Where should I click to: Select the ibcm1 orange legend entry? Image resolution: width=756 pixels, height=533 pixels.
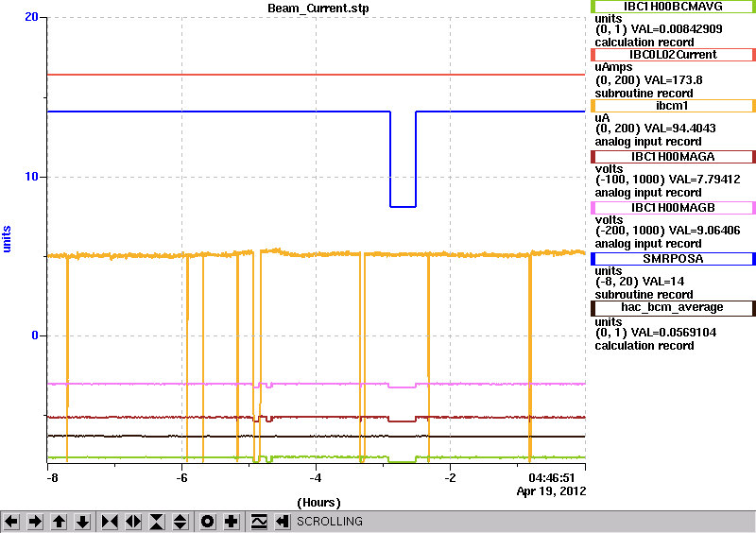[673, 106]
